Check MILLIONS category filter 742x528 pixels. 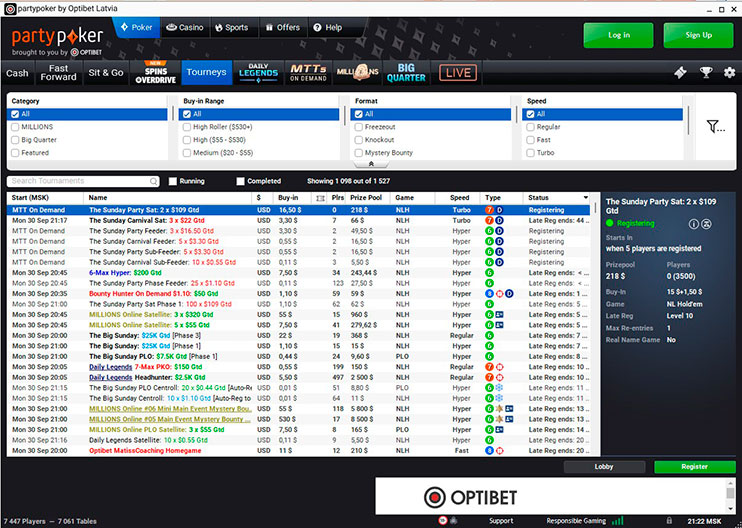15,127
